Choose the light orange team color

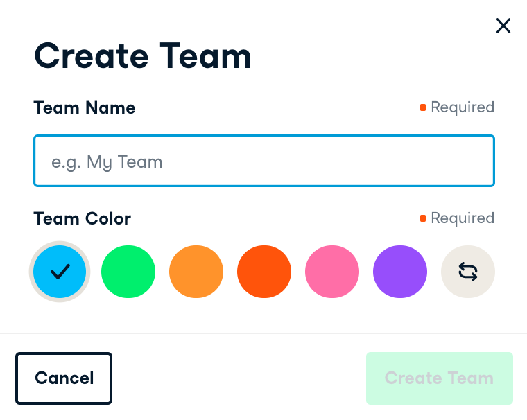[196, 272]
